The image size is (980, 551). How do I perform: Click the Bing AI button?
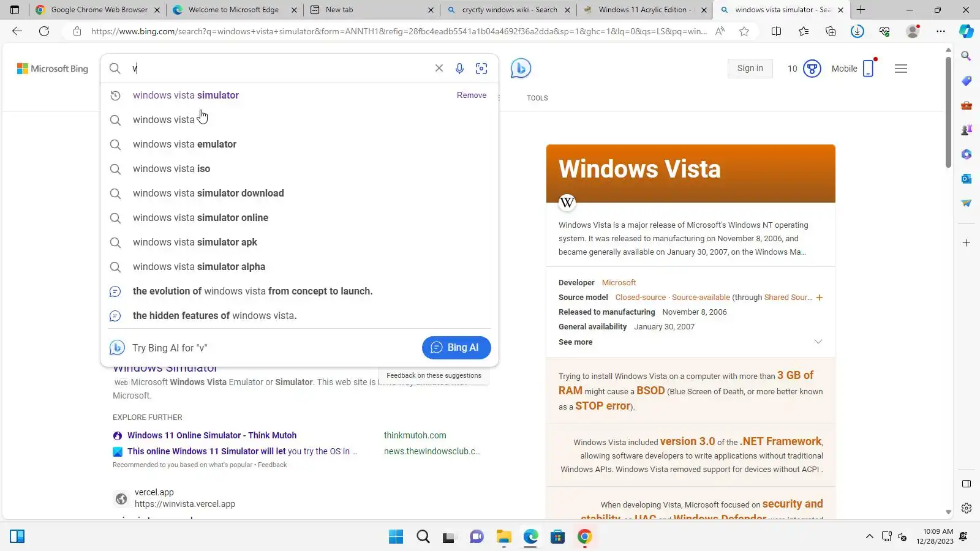click(456, 348)
